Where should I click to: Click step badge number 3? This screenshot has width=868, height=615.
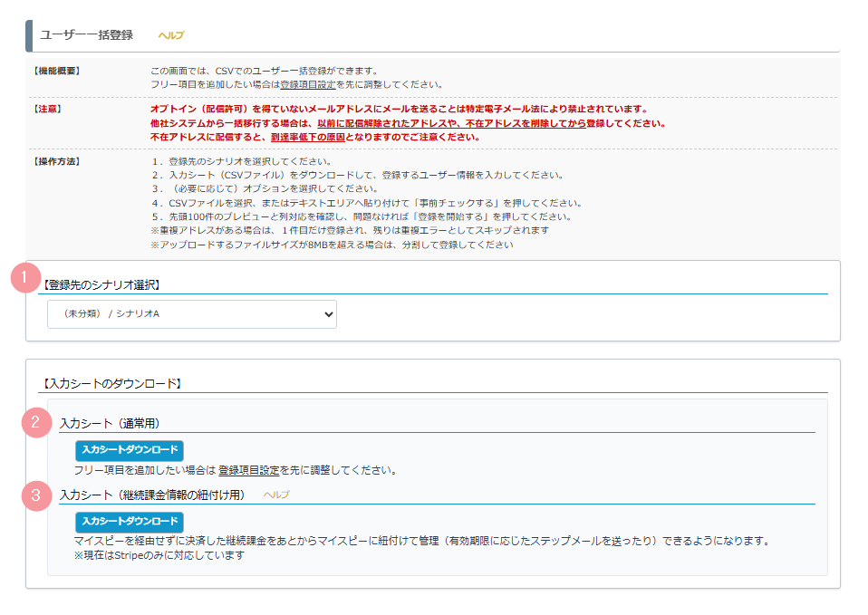pos(36,495)
